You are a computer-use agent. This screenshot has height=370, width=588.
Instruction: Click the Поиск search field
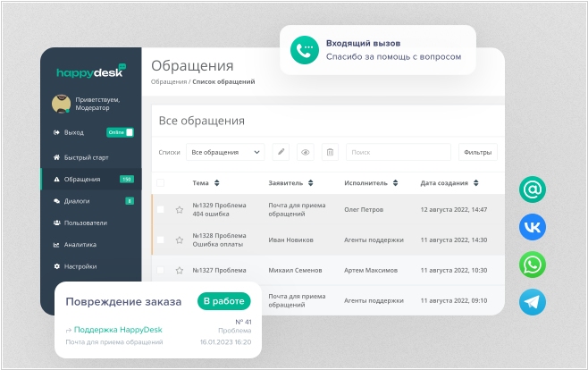point(399,152)
